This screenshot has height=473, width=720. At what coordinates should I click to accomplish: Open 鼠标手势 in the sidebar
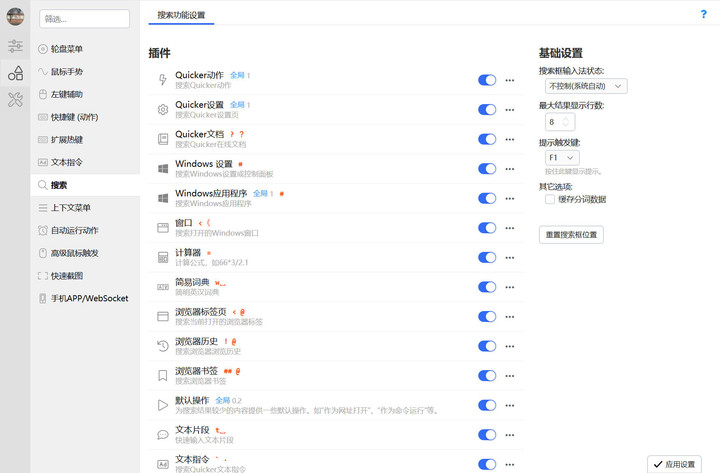pyautogui.click(x=85, y=72)
